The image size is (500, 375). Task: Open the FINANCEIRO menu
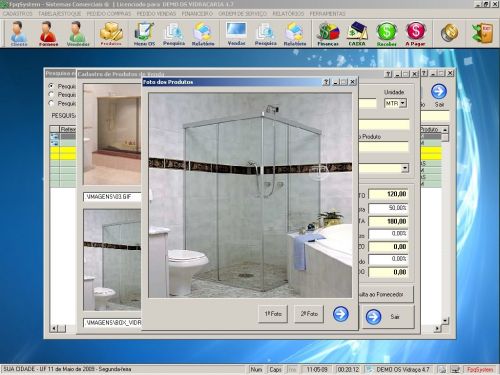pos(197,14)
